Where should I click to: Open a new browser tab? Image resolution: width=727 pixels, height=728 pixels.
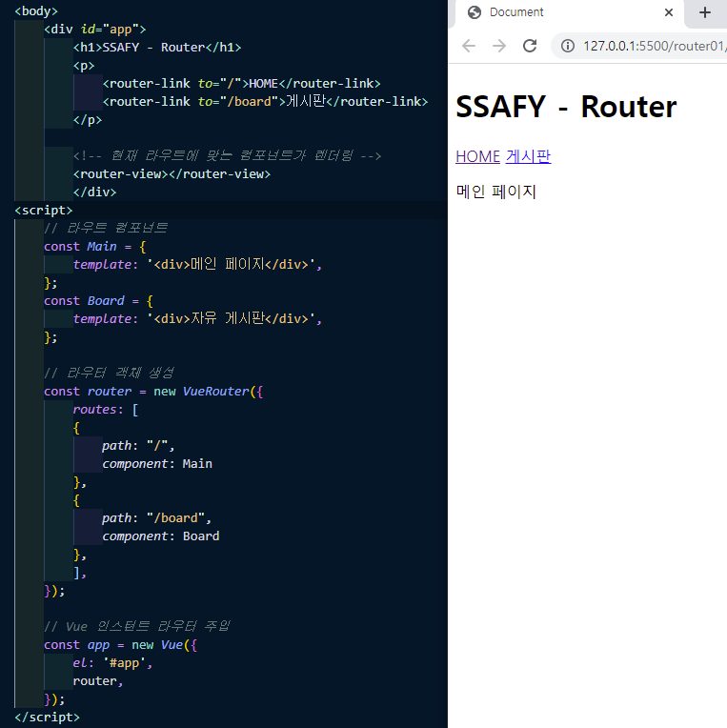705,12
